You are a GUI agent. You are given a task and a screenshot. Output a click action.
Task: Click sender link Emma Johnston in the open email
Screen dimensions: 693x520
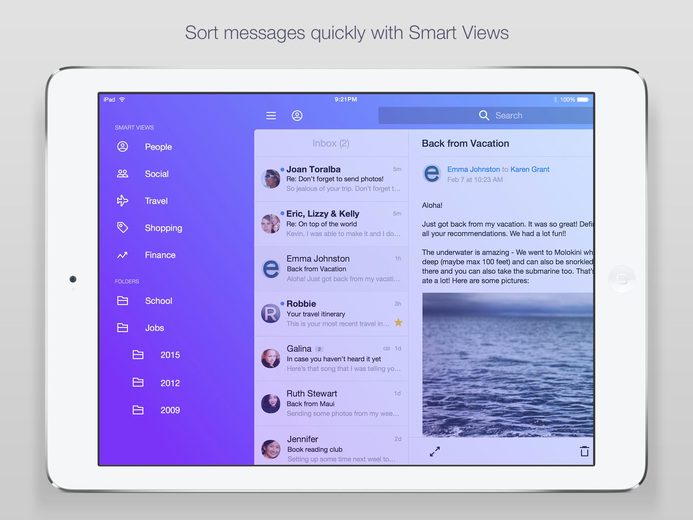pyautogui.click(x=473, y=169)
